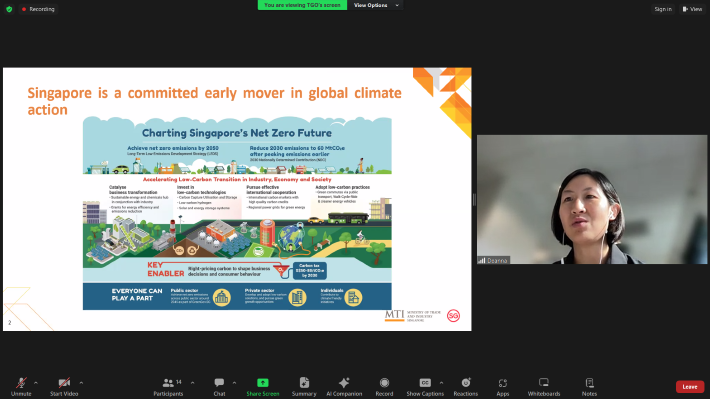Click 'Accelerating Low-Carbon Transition' red heading
710x399 pixels.
pyautogui.click(x=237, y=179)
